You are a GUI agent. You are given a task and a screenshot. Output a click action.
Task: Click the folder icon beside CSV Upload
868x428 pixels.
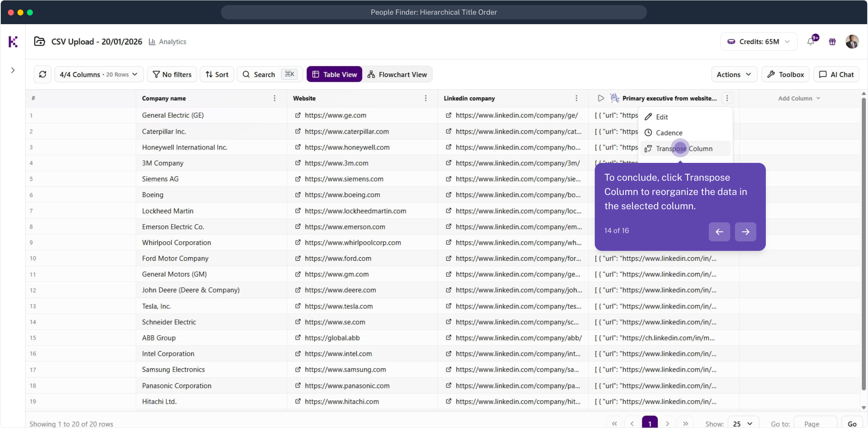[40, 42]
